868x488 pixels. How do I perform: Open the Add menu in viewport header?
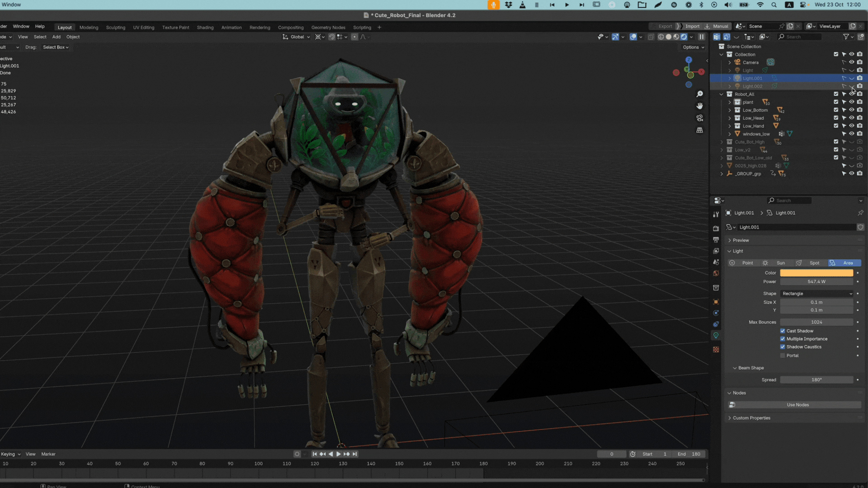pyautogui.click(x=56, y=37)
